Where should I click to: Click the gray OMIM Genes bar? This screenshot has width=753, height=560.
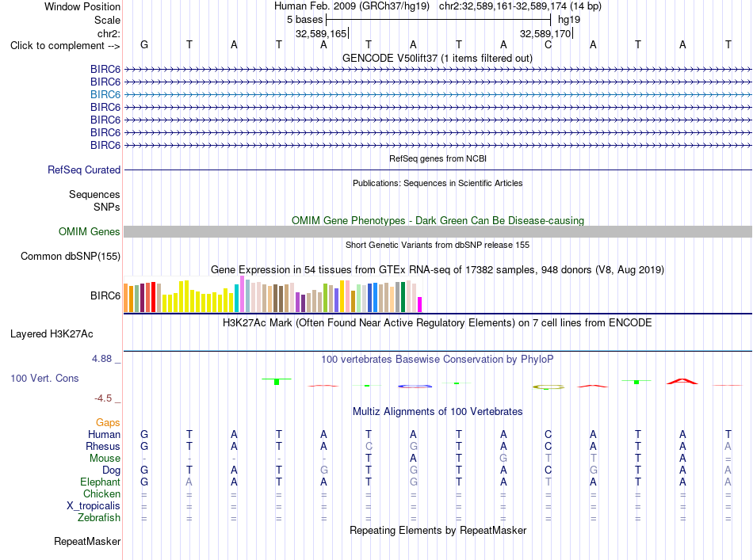tap(438, 232)
